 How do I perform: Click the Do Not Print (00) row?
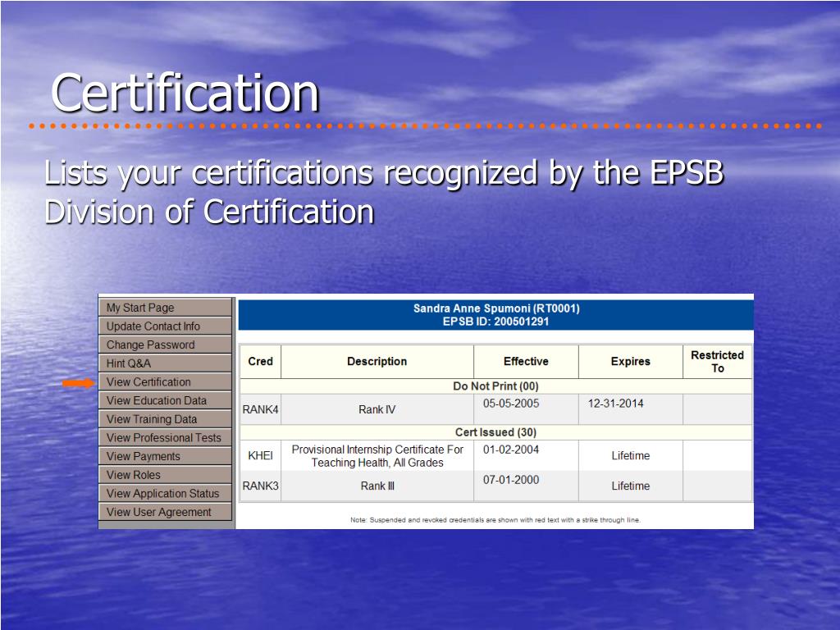point(496,386)
